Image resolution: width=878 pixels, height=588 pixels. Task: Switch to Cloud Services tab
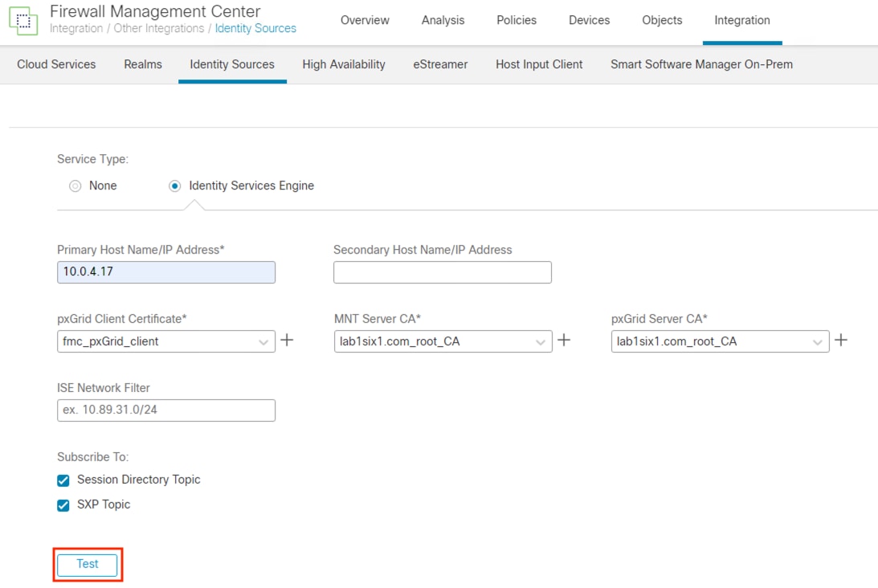point(56,64)
